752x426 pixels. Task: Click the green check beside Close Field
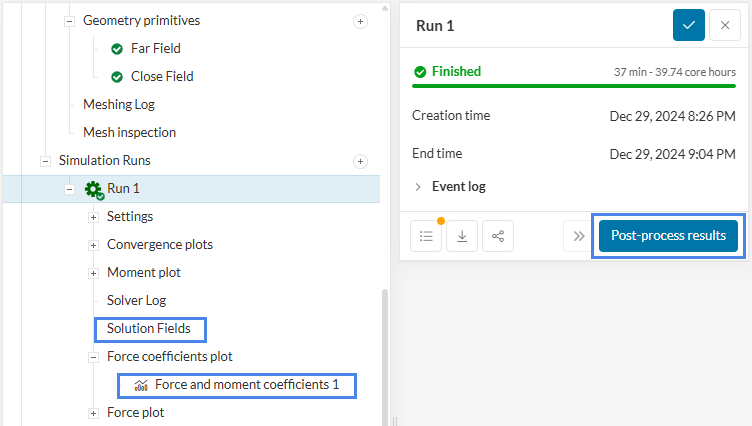click(117, 76)
